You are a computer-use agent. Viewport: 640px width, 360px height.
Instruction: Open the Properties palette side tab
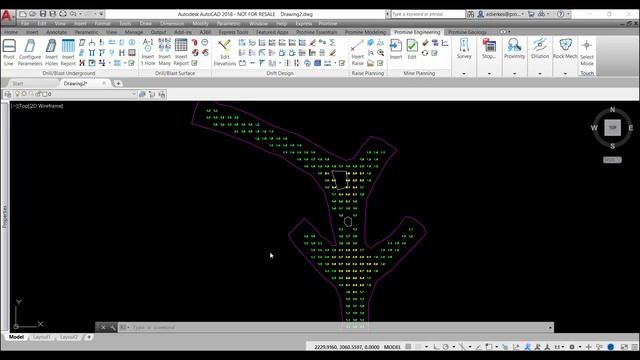[x=4, y=216]
